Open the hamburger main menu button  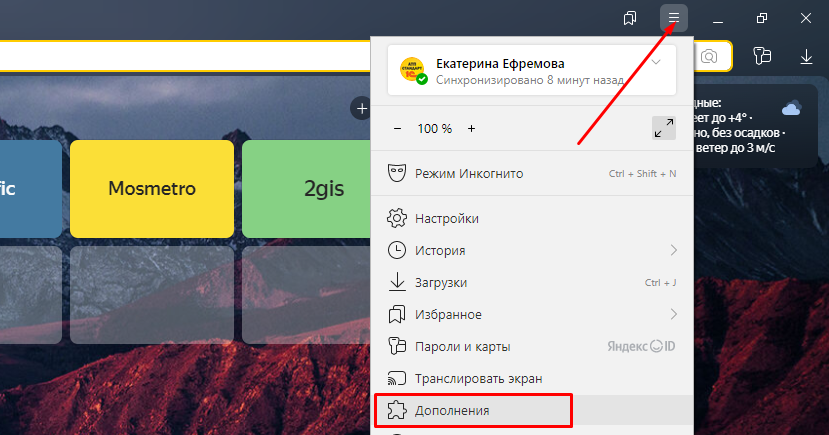click(x=674, y=18)
